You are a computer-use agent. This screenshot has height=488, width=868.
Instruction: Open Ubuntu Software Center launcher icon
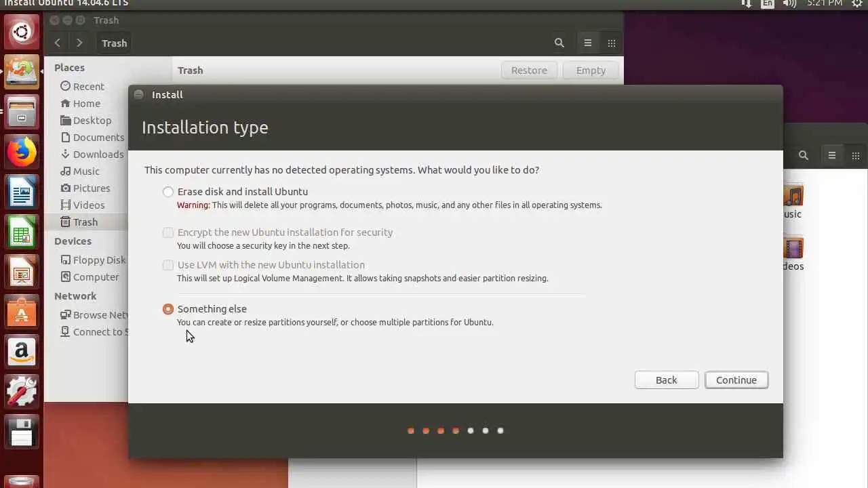pos(22,312)
